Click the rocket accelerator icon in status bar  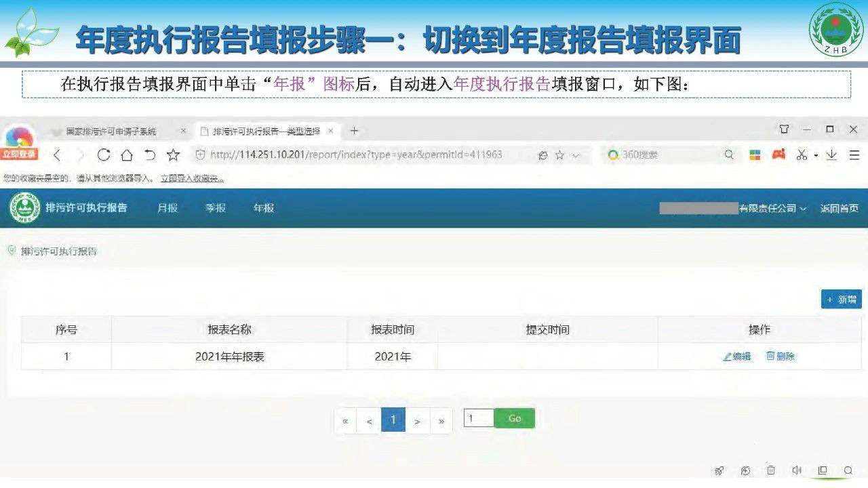click(x=719, y=470)
